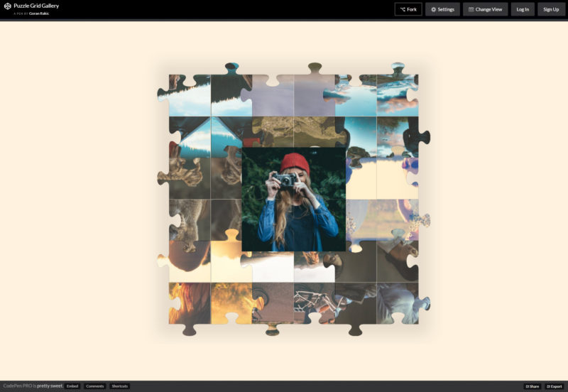
Task: Open the pen Settings
Action: (x=442, y=9)
